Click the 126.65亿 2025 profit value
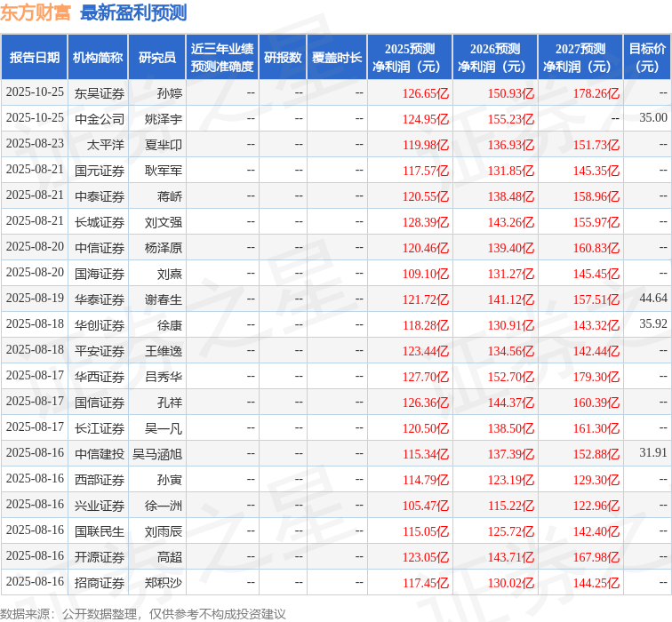 [x=426, y=93]
